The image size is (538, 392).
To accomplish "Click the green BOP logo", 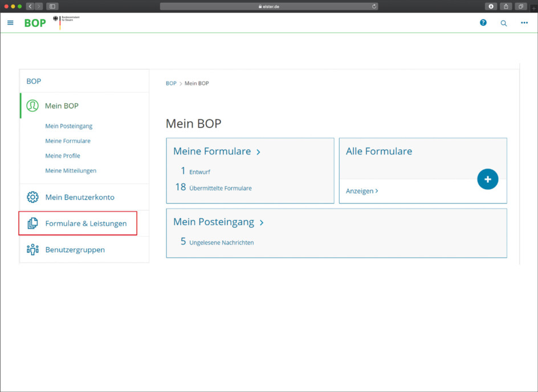I will pyautogui.click(x=35, y=23).
